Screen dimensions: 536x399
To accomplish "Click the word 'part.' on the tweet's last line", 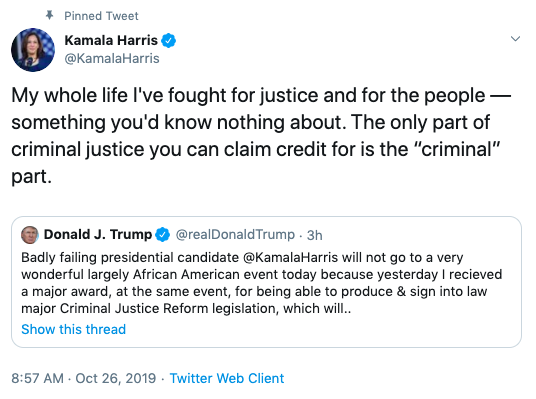I will click(x=31, y=177).
